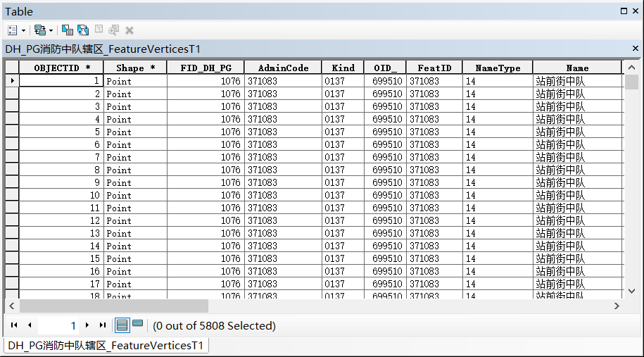Image resolution: width=644 pixels, height=357 pixels.
Task: Click the FeatID column header
Action: pos(434,68)
